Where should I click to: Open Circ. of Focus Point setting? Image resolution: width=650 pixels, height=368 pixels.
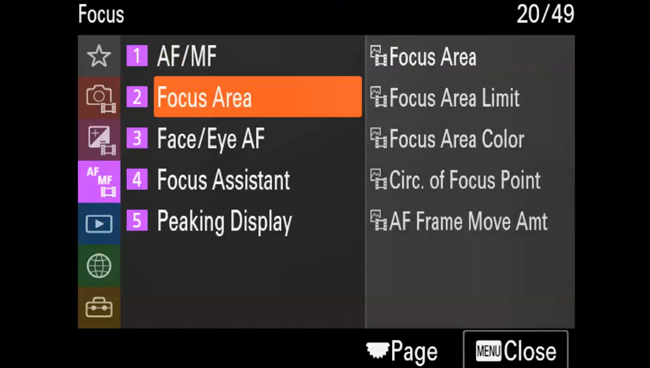(470, 179)
